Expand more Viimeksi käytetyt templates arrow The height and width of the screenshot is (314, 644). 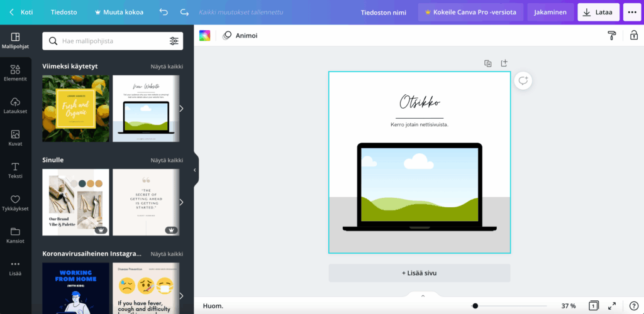181,108
